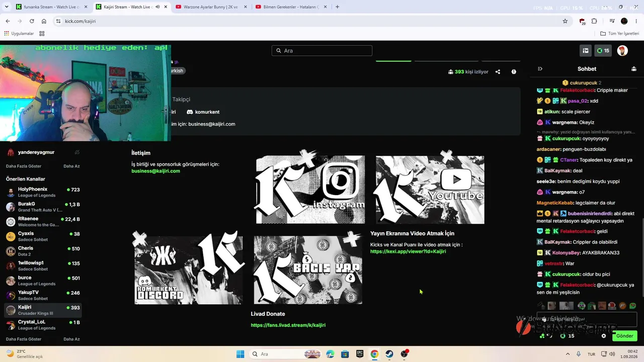Open the Livad donate link
Image resolution: width=644 pixels, height=362 pixels.
[288, 325]
